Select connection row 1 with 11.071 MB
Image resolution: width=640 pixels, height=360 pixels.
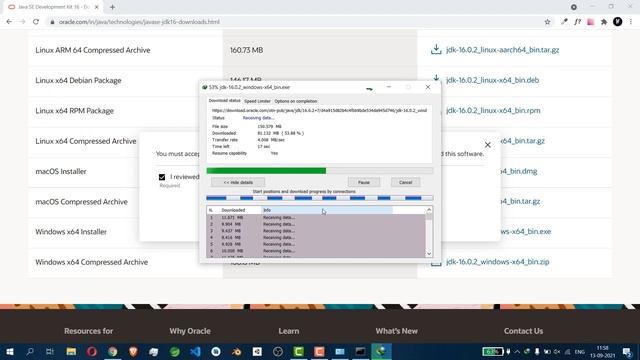click(x=316, y=218)
